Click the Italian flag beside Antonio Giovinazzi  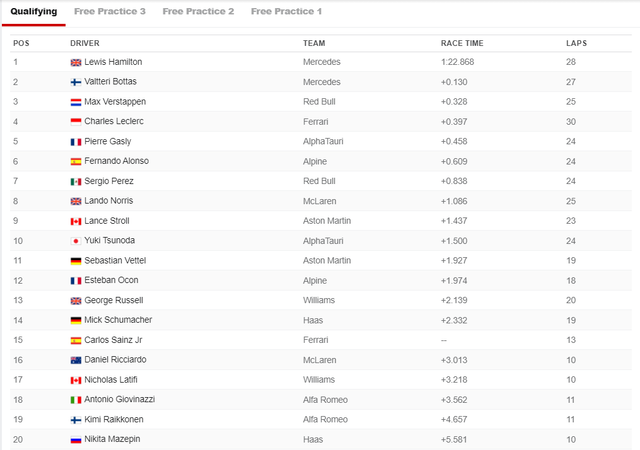pyautogui.click(x=76, y=400)
